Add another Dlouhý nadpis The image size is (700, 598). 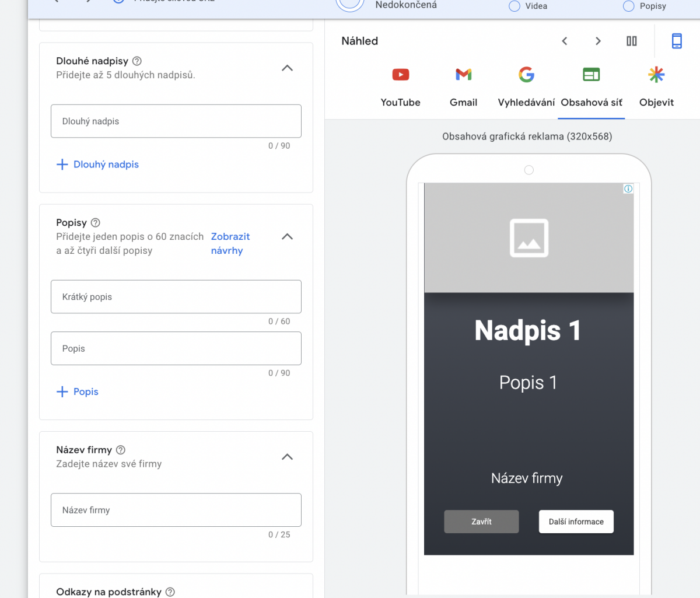(98, 165)
